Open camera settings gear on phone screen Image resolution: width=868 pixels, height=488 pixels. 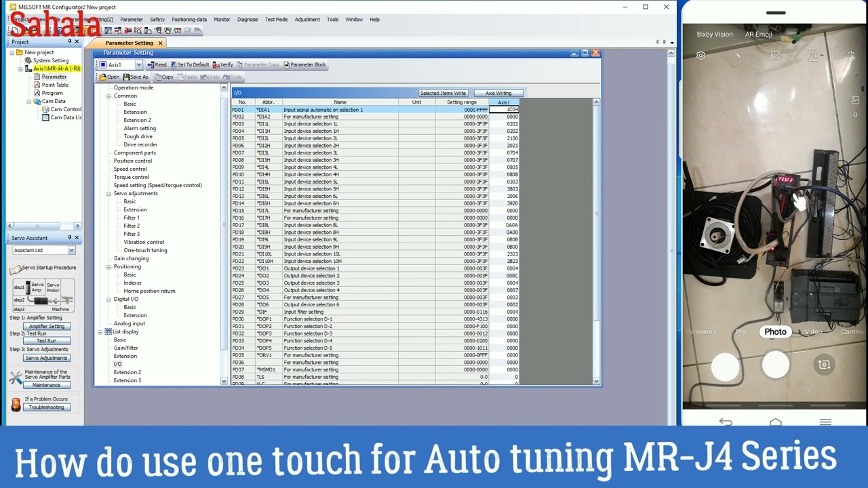[701, 56]
